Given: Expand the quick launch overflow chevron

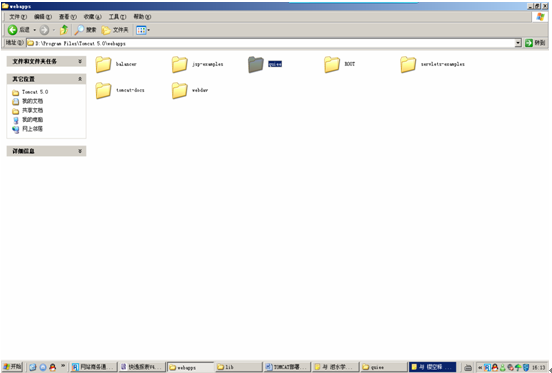Looking at the screenshot, I should coord(63,366).
